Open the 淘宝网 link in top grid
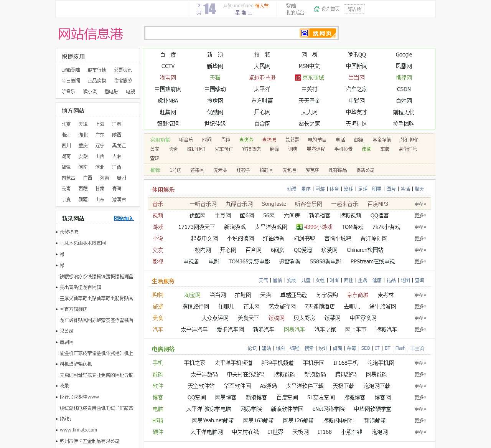The width and height of the screenshot is (491, 448). click(x=168, y=78)
